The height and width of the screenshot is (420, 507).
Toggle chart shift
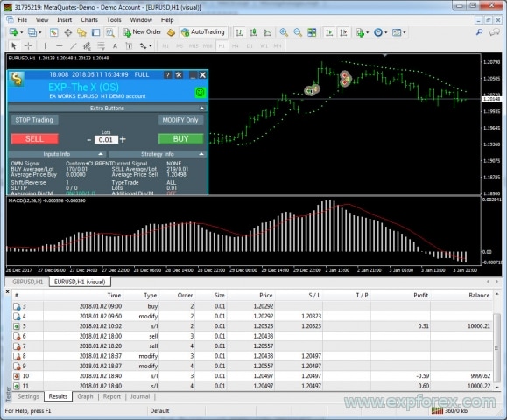pyautogui.click(x=343, y=32)
